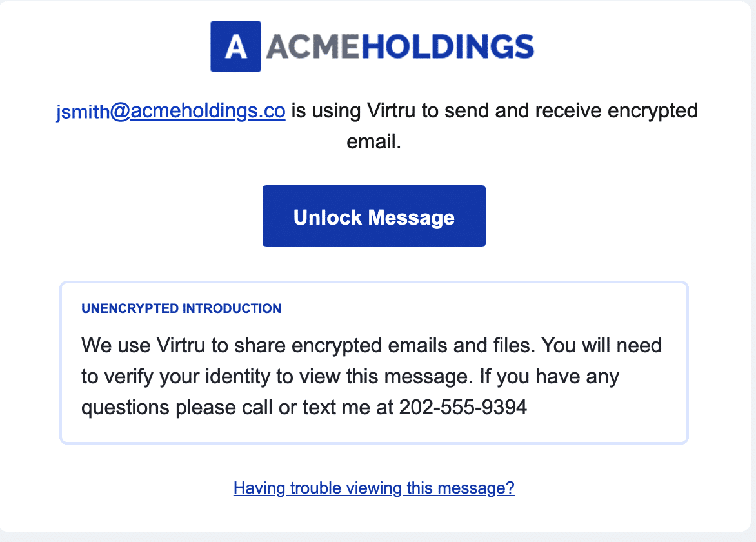Image resolution: width=756 pixels, height=542 pixels.
Task: Click the word Virtru in the introduction paragraph
Action: [x=181, y=345]
